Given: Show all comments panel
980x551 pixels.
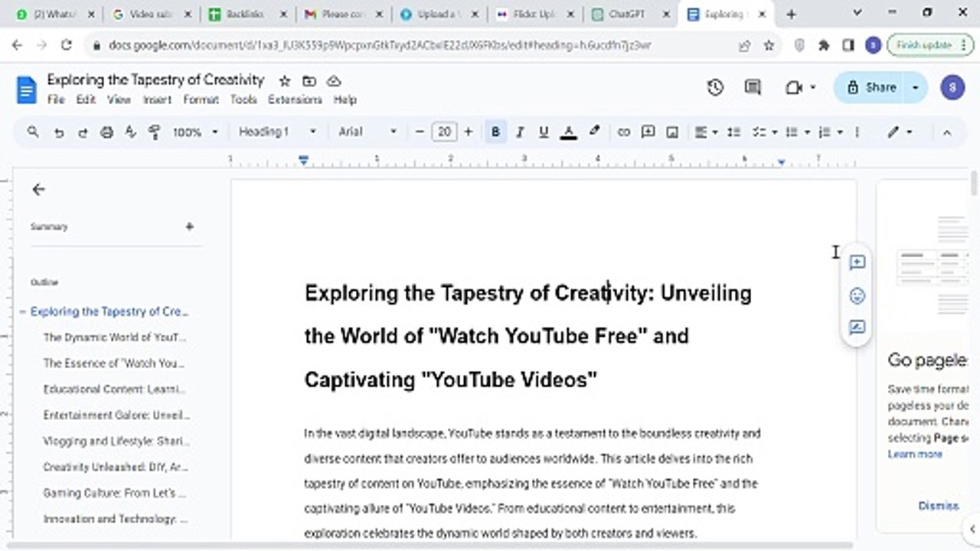Looking at the screenshot, I should pos(753,87).
